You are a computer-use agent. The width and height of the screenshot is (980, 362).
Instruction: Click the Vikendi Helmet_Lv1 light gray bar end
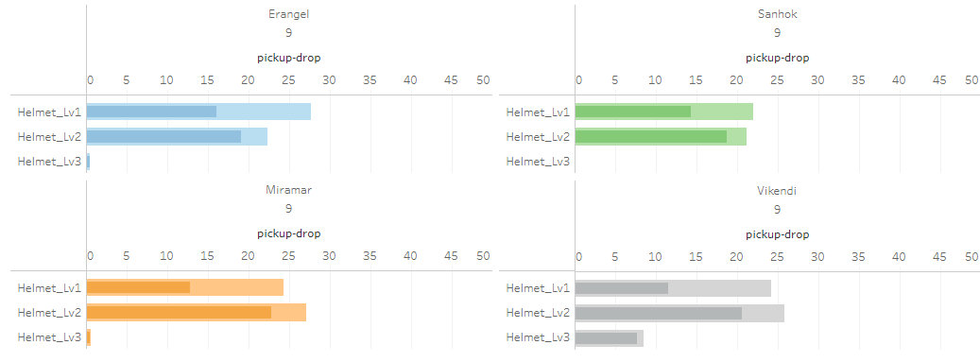719,288
